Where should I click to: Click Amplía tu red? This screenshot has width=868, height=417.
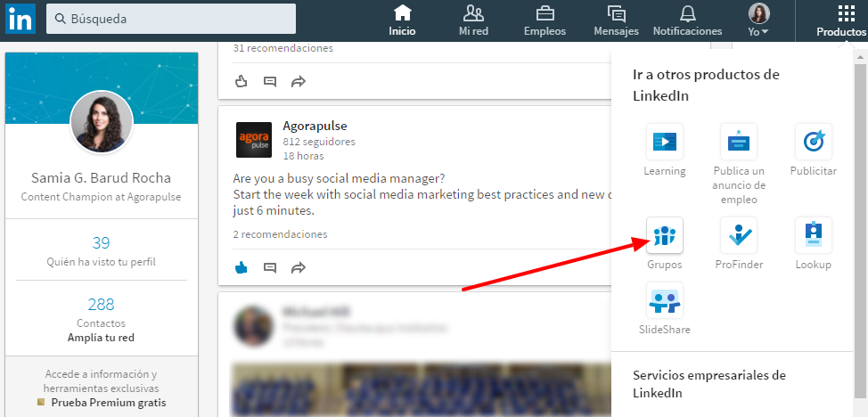coord(101,338)
